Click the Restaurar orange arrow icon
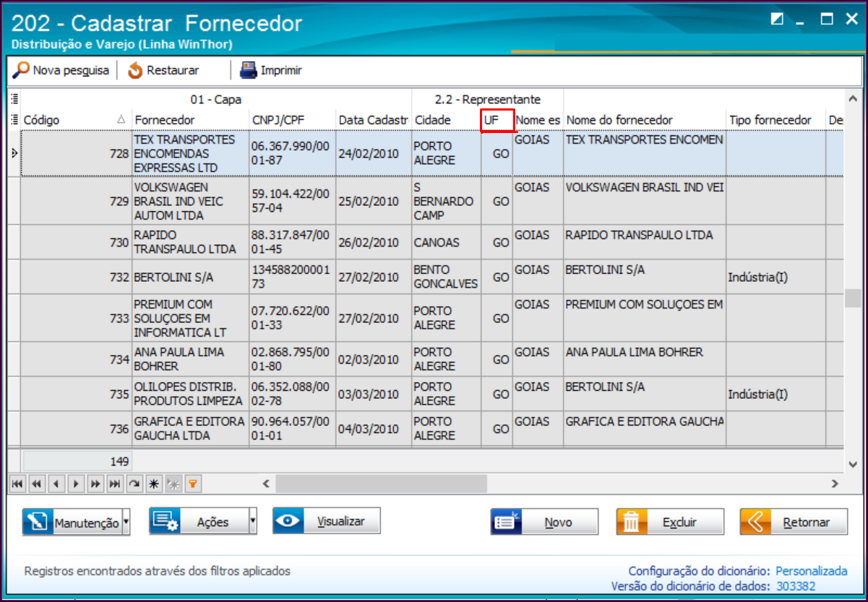Image resolution: width=868 pixels, height=602 pixels. (135, 71)
